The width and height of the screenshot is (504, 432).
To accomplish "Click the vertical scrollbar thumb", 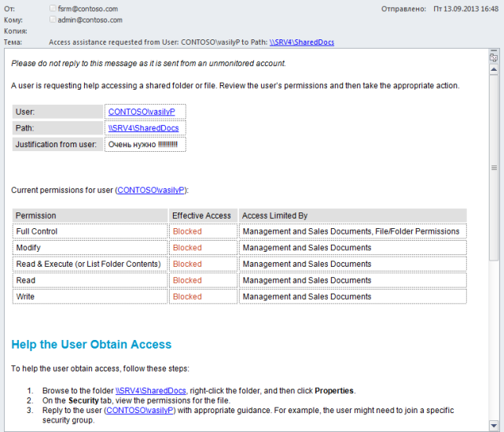I will click(494, 168).
